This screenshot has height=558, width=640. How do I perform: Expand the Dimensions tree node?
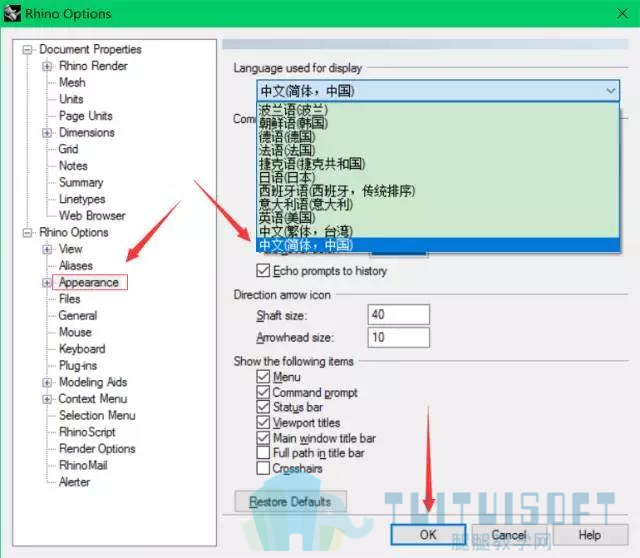pyautogui.click(x=47, y=133)
